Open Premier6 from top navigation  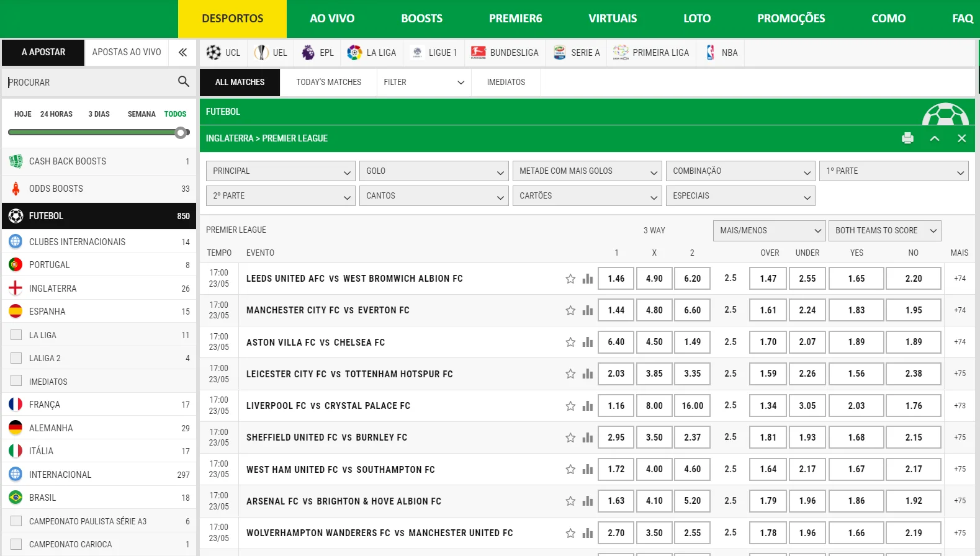(x=516, y=19)
